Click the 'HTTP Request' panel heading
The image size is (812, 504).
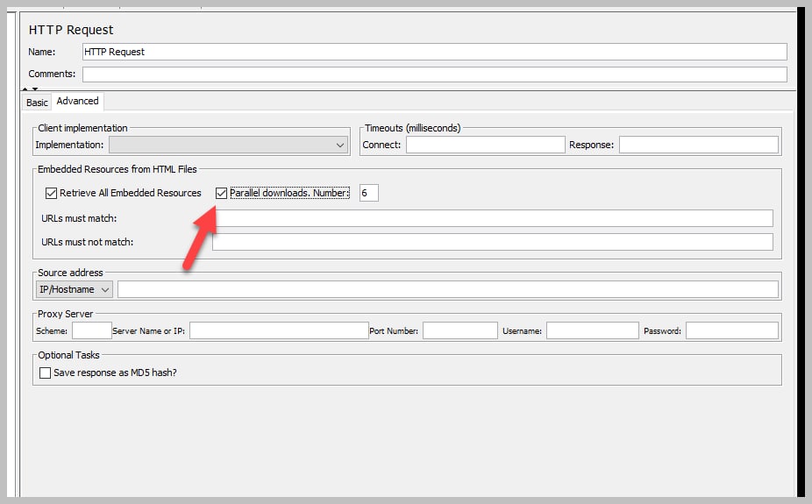(71, 30)
